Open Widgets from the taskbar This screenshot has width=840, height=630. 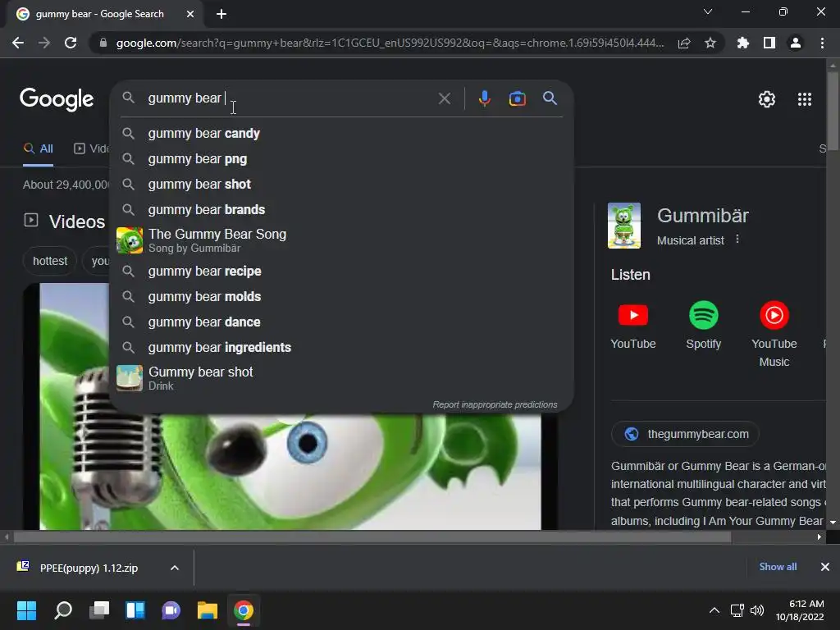pos(135,610)
